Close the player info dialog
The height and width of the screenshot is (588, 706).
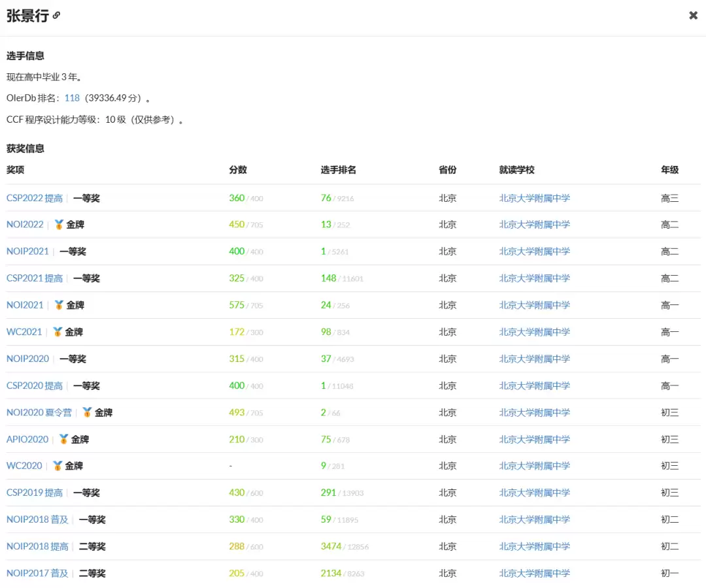693,16
